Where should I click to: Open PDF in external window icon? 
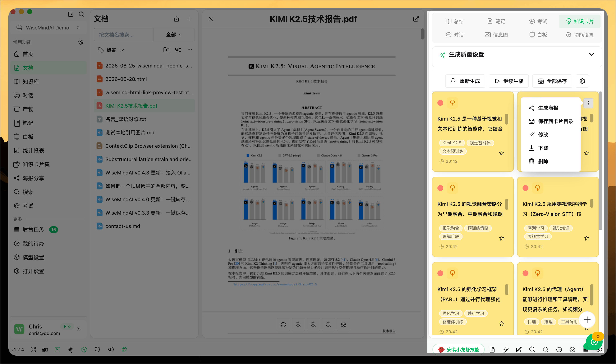[416, 19]
